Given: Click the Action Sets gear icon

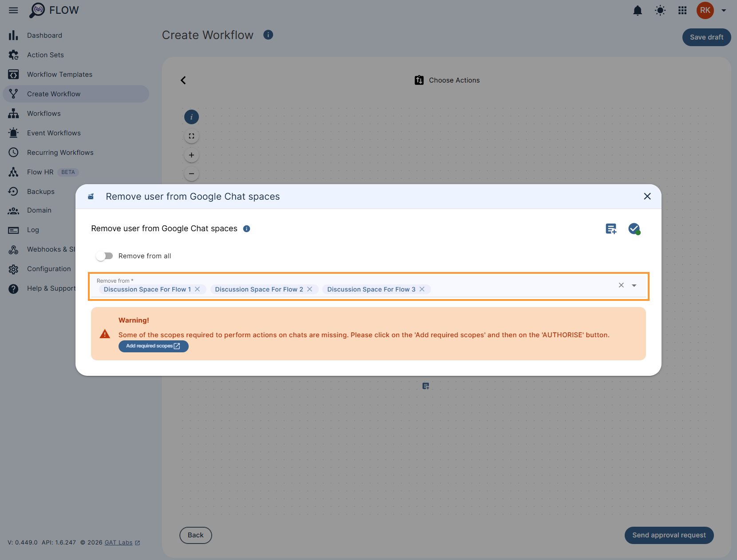Looking at the screenshot, I should pyautogui.click(x=13, y=55).
